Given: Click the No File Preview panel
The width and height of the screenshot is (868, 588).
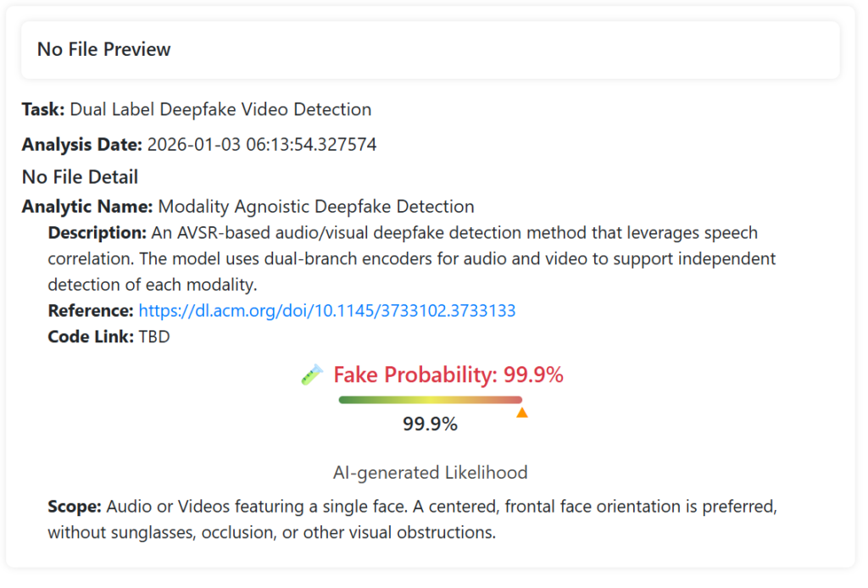Looking at the screenshot, I should pyautogui.click(x=431, y=50).
